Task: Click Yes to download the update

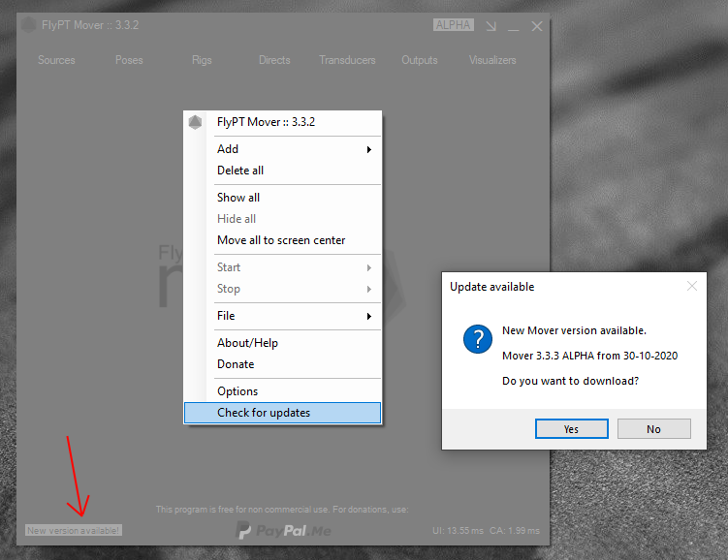Action: 572,428
